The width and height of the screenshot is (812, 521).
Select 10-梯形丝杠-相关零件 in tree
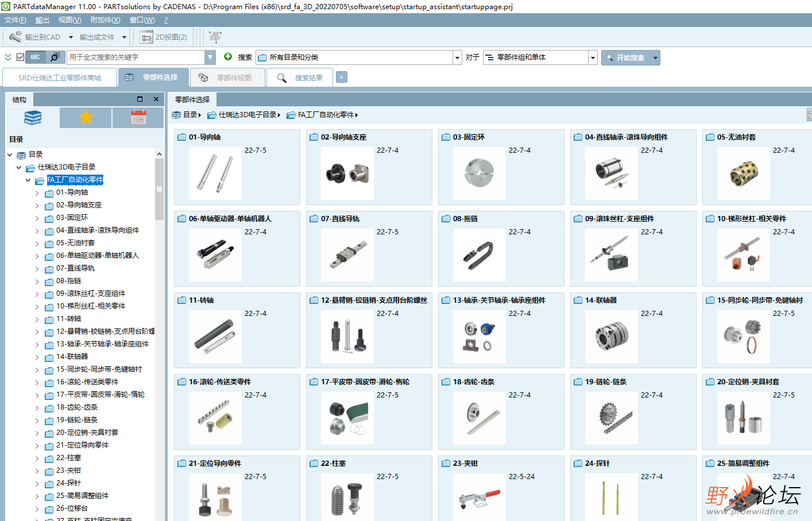click(91, 306)
